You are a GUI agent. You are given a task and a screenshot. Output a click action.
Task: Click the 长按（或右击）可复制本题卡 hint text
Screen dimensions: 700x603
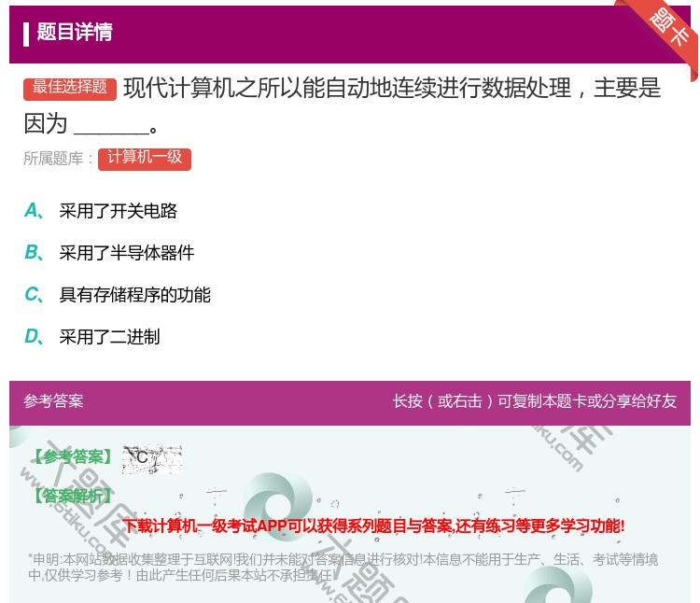coord(535,401)
